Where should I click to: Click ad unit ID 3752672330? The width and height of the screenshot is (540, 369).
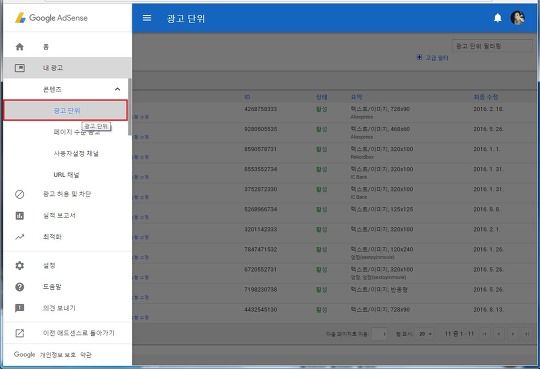[x=260, y=189]
